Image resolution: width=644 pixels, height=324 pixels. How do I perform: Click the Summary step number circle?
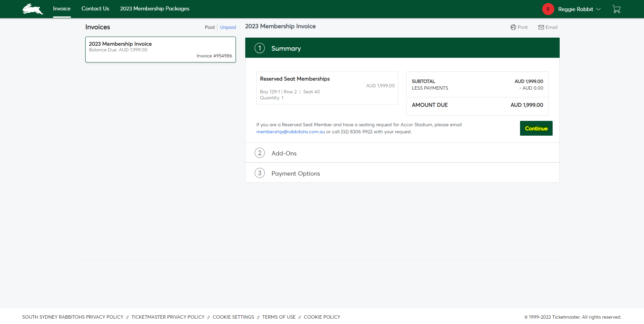pyautogui.click(x=259, y=48)
